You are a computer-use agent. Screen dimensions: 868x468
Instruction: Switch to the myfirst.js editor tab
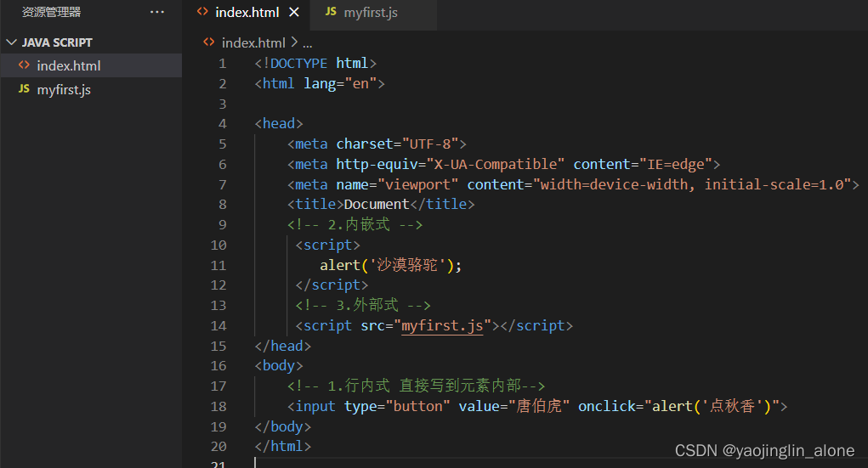tap(371, 12)
